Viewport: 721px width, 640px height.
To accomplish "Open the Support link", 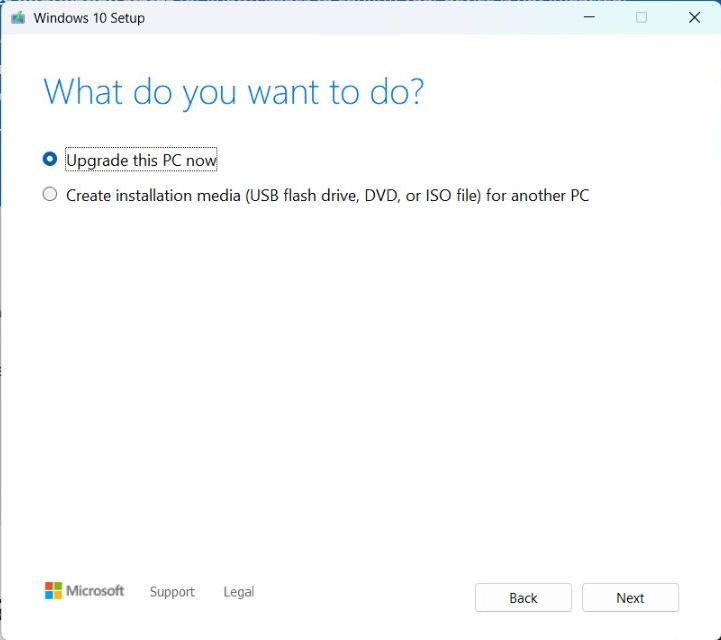I will (172, 591).
